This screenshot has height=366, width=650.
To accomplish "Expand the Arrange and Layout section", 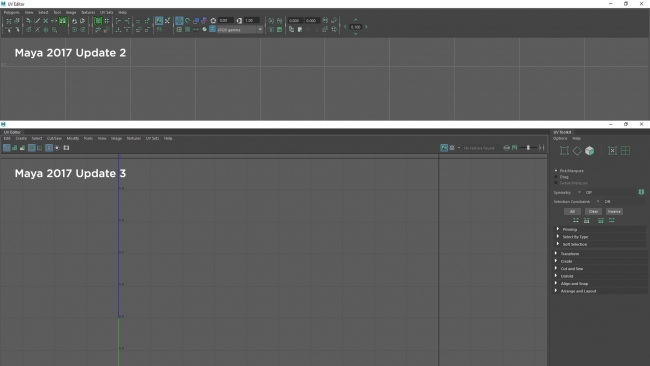I will point(600,291).
